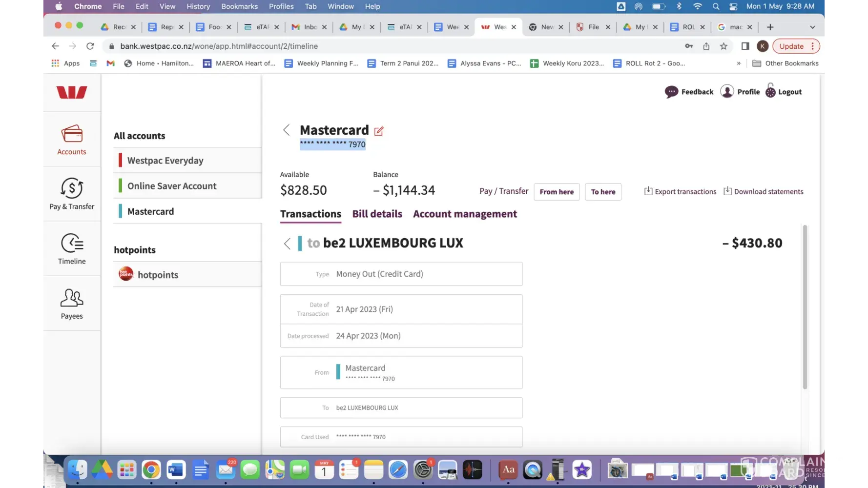Screen dimensions: 868x488
Task: Switch to the Account management tab
Action: (465, 214)
